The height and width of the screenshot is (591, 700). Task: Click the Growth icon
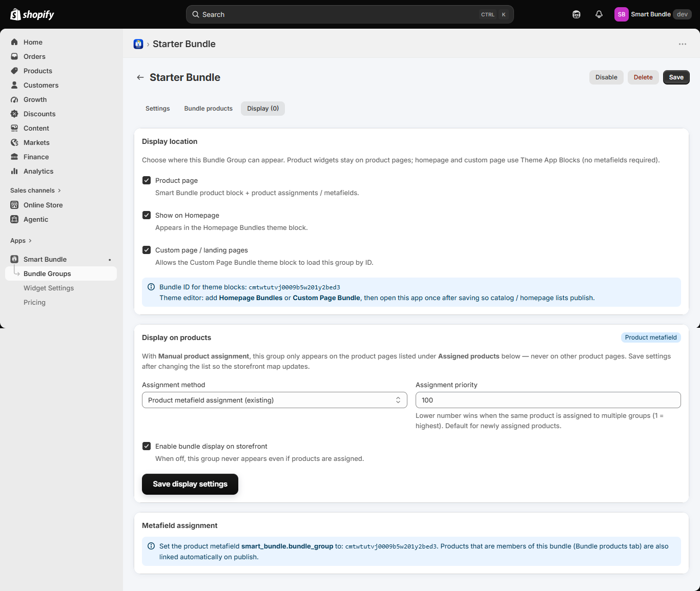(x=14, y=99)
